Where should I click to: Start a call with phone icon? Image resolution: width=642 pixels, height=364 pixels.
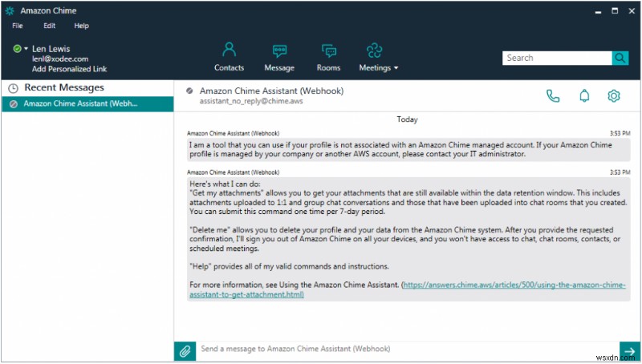coord(553,96)
